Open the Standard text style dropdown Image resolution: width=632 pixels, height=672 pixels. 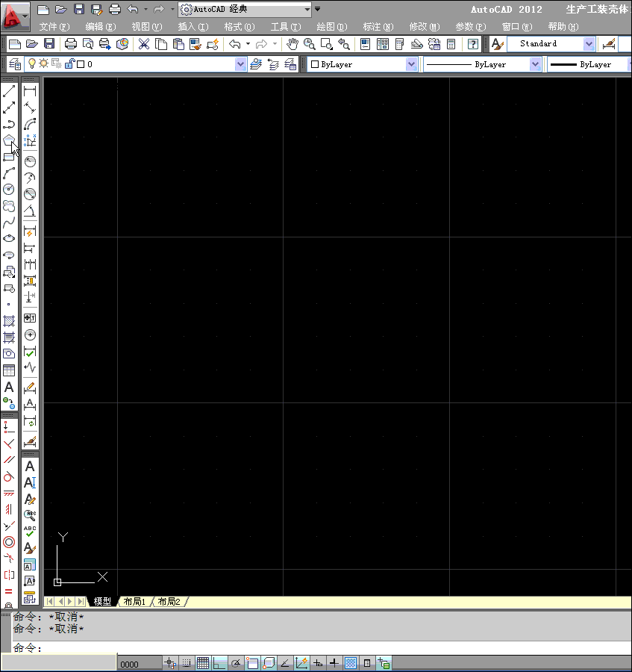click(589, 44)
